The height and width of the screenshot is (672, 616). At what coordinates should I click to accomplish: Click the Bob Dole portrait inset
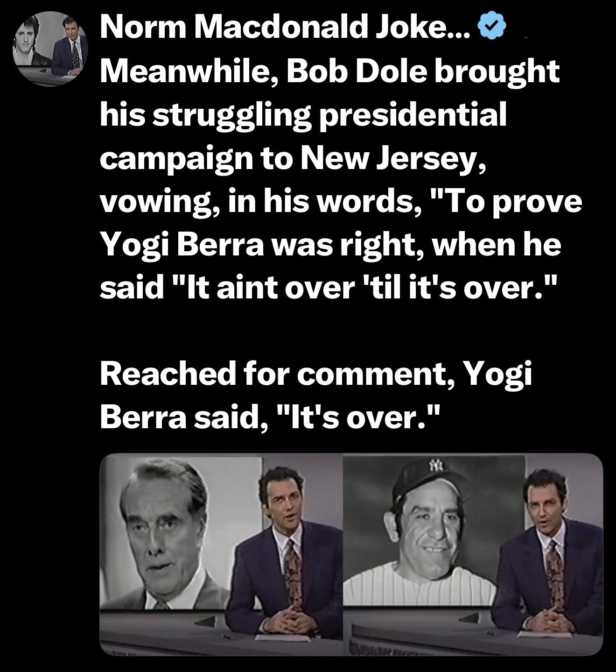click(181, 531)
